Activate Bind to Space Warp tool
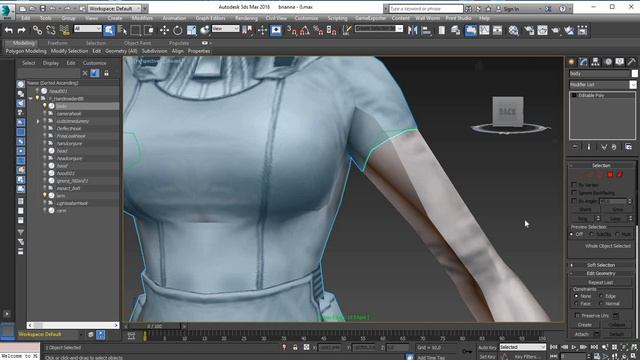 64,30
